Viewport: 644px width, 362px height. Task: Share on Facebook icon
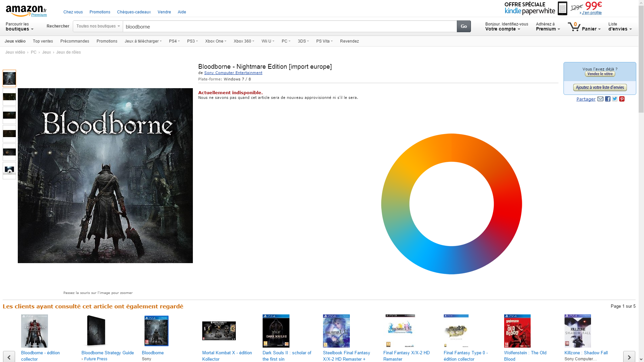point(608,99)
